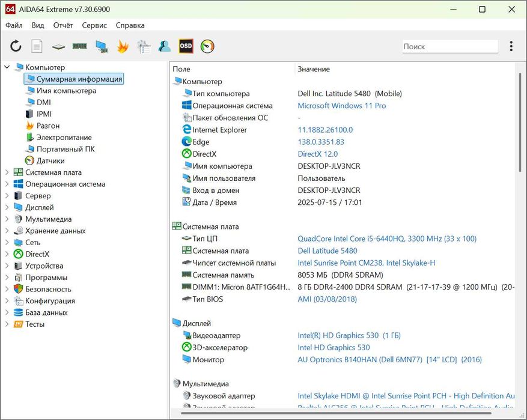
Task: Open the preferences checklist toolbar icon
Action: pyautogui.click(x=144, y=46)
